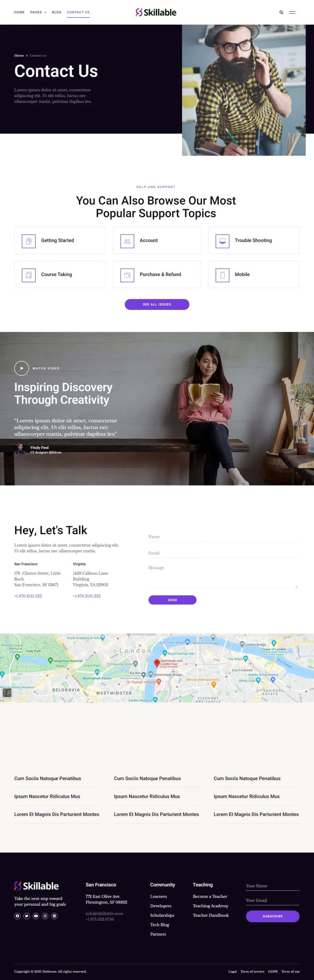Viewport: 314px width, 980px height.
Task: Click the Skillable logo in the footer
Action: pyautogui.click(x=37, y=886)
